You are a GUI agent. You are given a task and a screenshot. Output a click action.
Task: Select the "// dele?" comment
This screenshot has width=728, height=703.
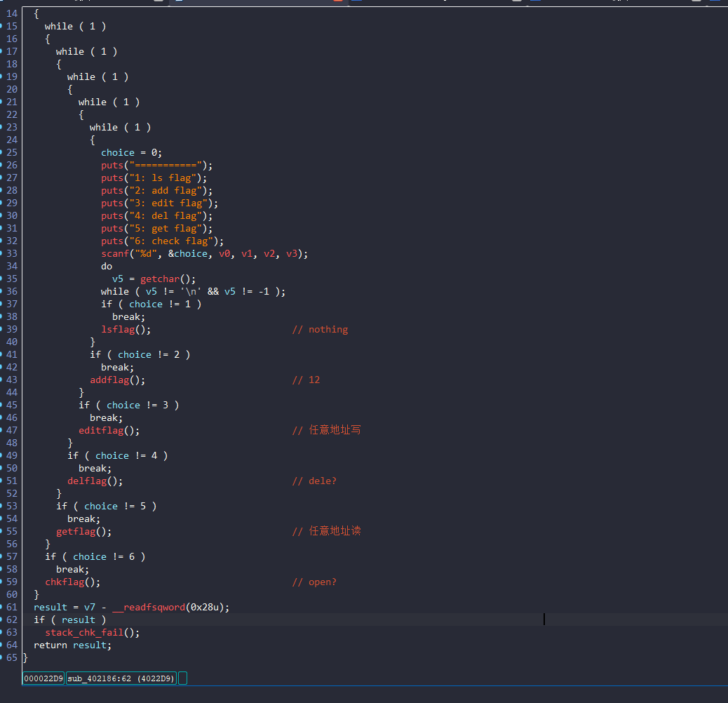[x=315, y=481]
